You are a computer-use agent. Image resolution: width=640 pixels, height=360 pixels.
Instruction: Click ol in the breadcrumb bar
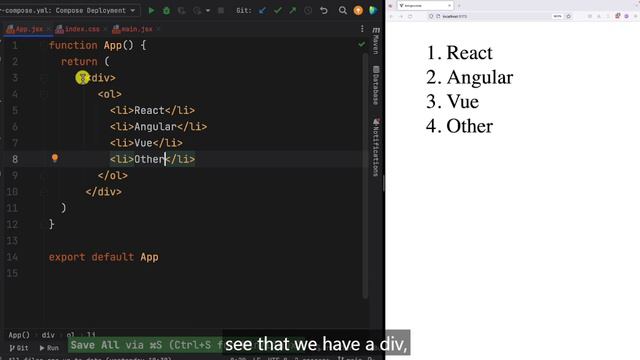pyautogui.click(x=71, y=335)
